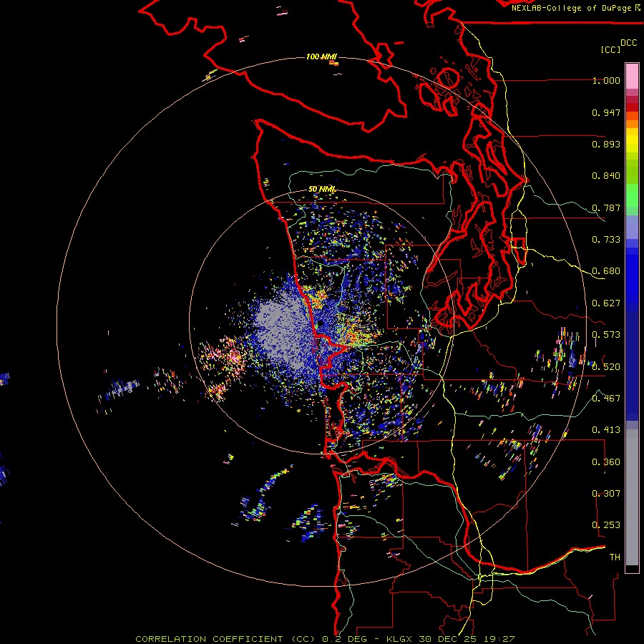This screenshot has width=644, height=644.
Task: Select the red segment of the CC color bar
Action: click(632, 107)
